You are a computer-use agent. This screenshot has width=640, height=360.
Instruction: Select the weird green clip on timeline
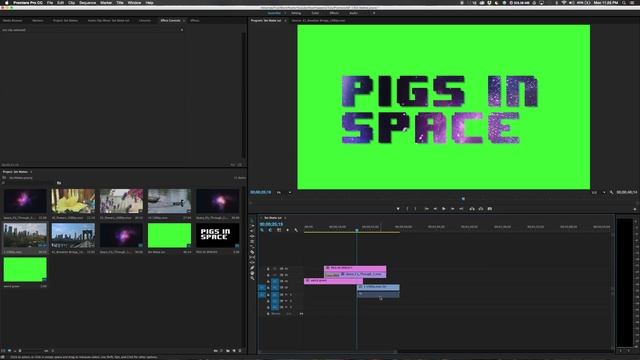coord(333,281)
